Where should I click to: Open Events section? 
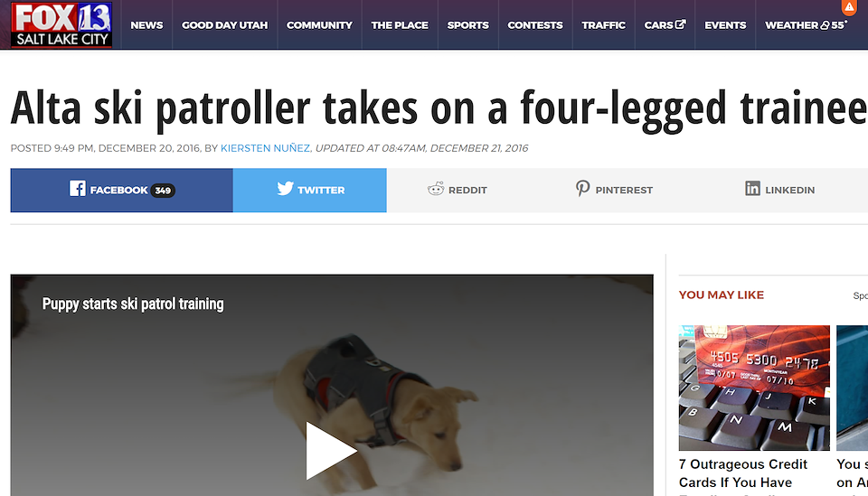tap(725, 25)
